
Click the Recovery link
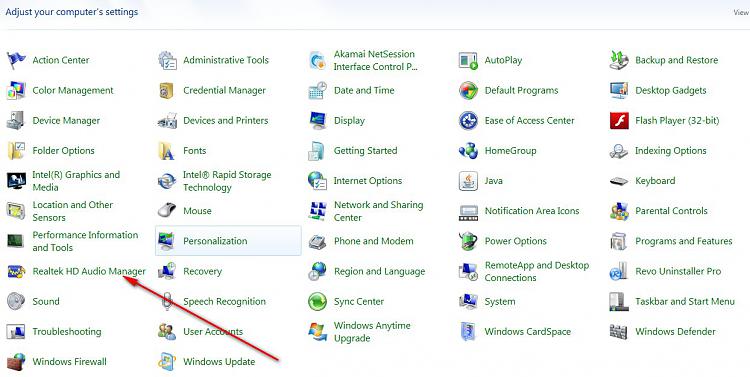tap(202, 271)
